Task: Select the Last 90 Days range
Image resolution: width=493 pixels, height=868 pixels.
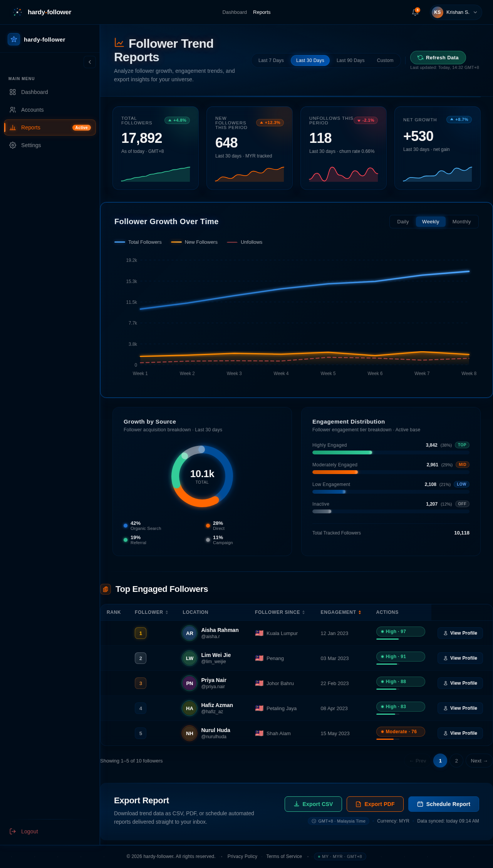Action: click(x=350, y=60)
